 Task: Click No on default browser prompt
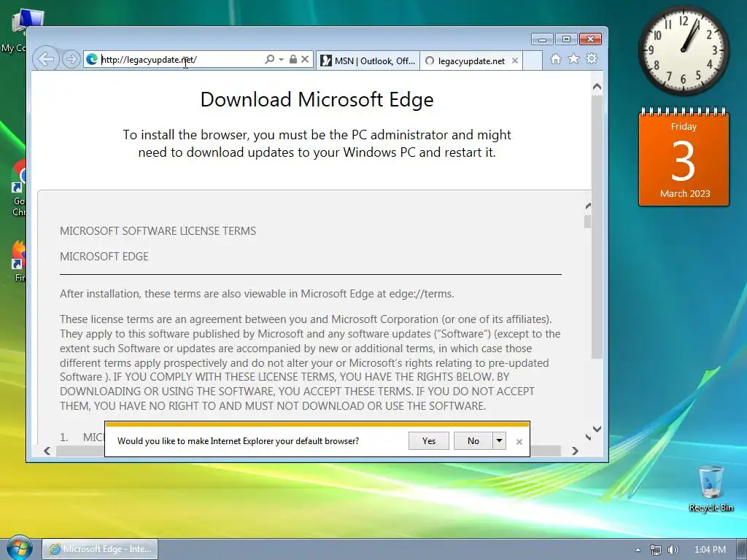point(473,441)
